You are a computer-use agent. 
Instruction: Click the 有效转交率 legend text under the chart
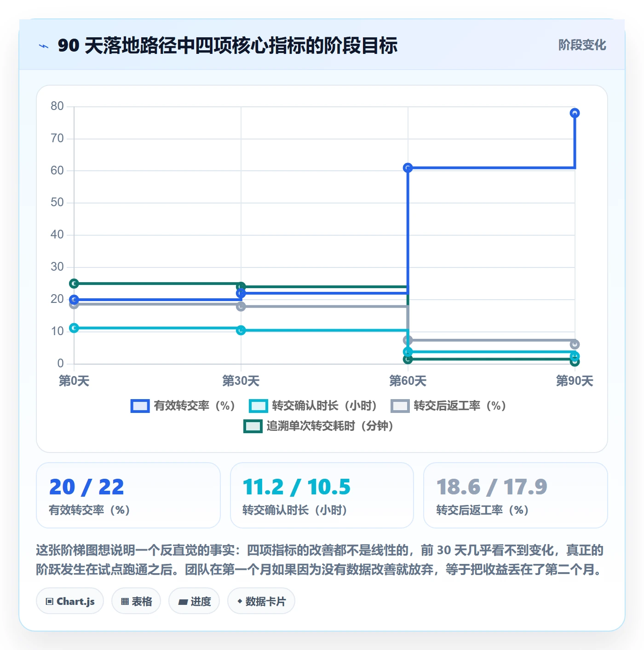[194, 406]
